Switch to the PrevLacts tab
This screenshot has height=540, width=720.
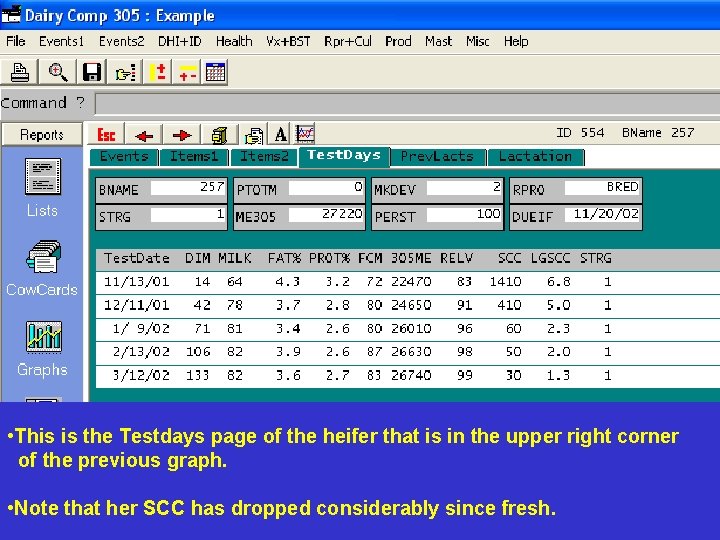[437, 157]
